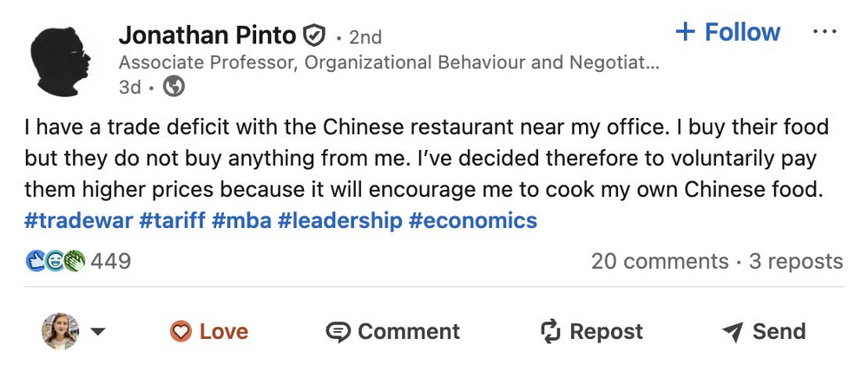The width and height of the screenshot is (868, 378).
Task: Open Jonathan Pinto's silhouette profile photo
Action: click(x=61, y=59)
